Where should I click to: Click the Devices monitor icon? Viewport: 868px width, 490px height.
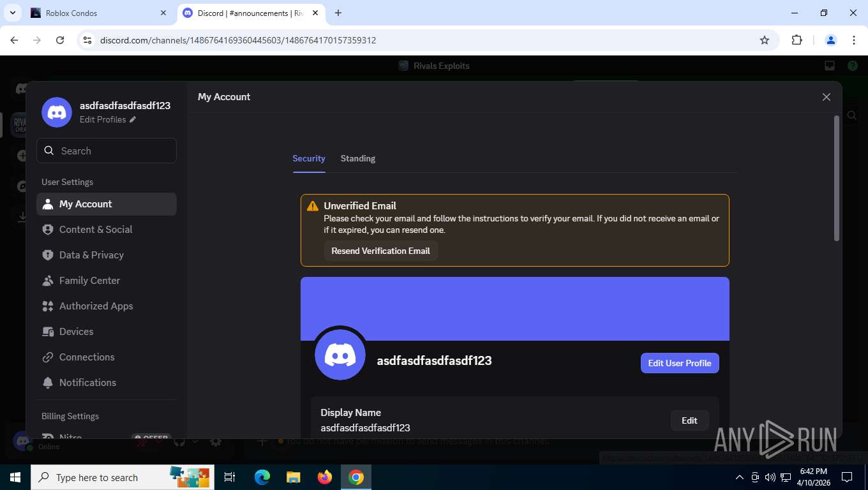coord(48,332)
